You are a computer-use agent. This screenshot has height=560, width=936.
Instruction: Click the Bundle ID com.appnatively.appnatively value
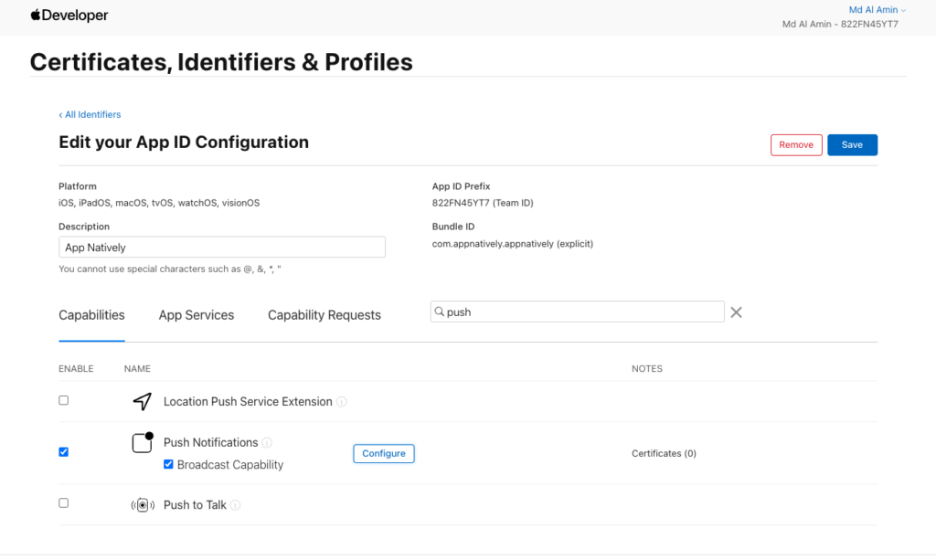pos(512,244)
